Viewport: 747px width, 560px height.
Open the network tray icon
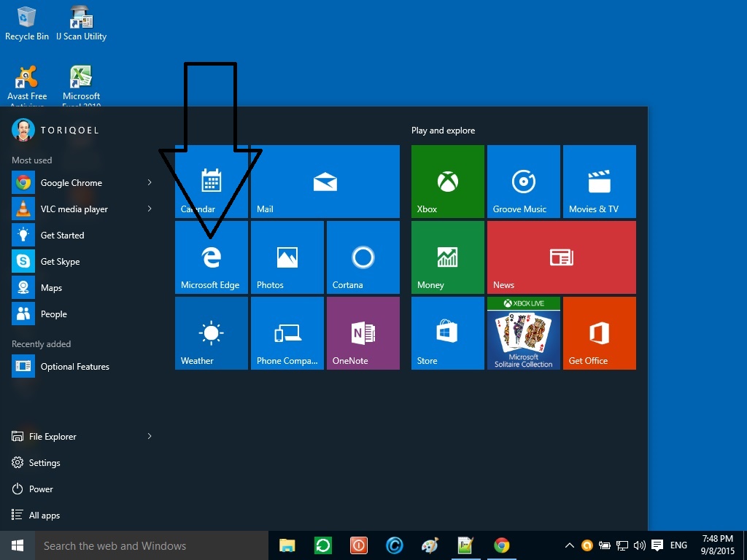click(622, 545)
